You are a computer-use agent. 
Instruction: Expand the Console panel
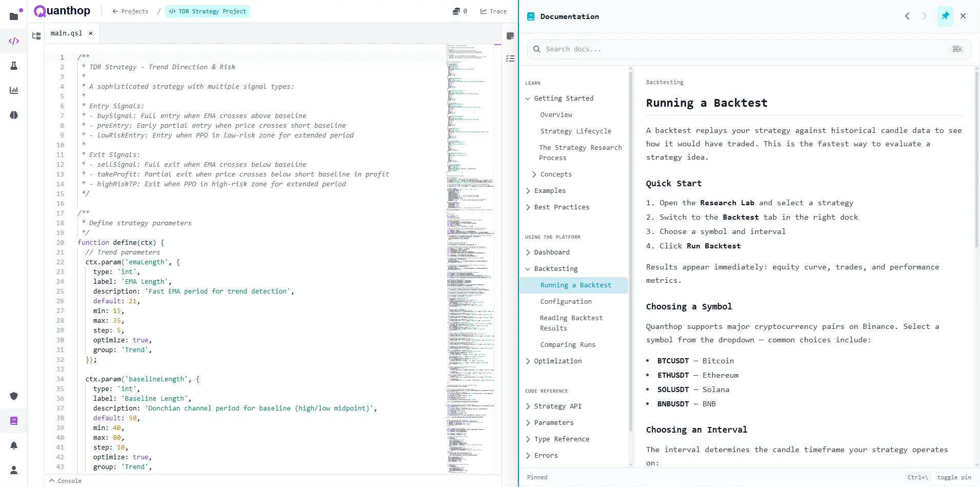pyautogui.click(x=65, y=481)
